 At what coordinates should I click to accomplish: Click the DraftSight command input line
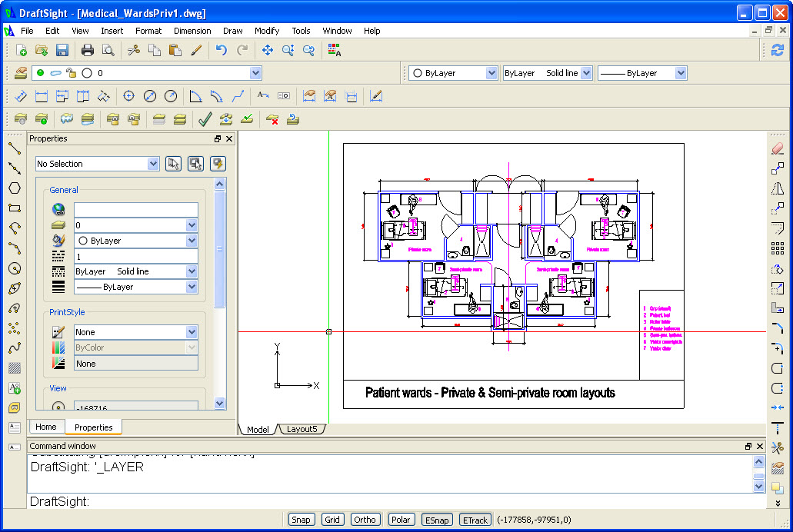coord(397,501)
